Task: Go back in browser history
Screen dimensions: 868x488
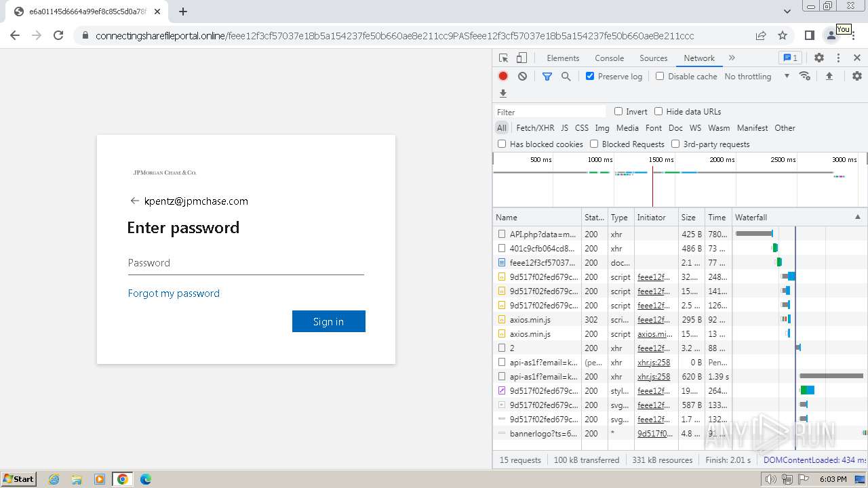Action: click(x=15, y=35)
